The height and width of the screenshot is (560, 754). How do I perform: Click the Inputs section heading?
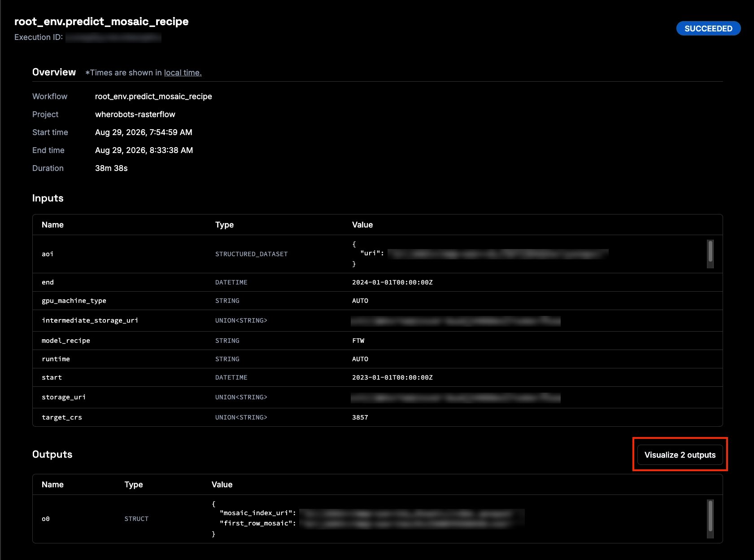[x=48, y=198]
